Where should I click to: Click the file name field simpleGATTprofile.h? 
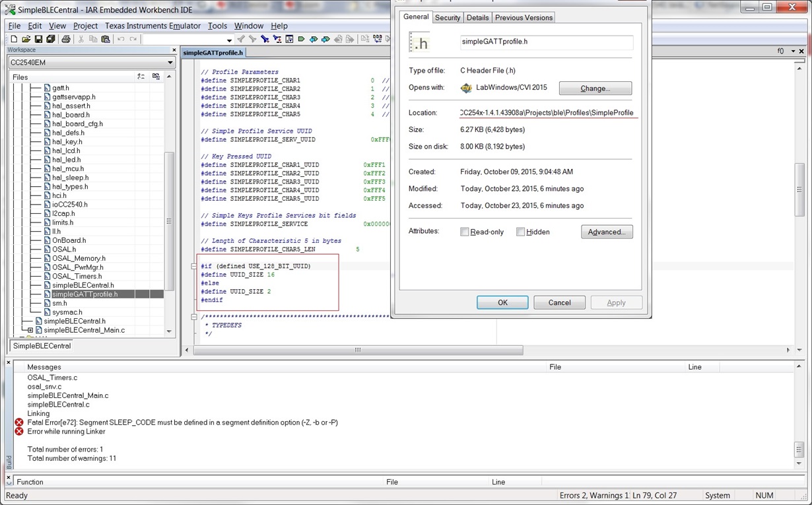[547, 42]
